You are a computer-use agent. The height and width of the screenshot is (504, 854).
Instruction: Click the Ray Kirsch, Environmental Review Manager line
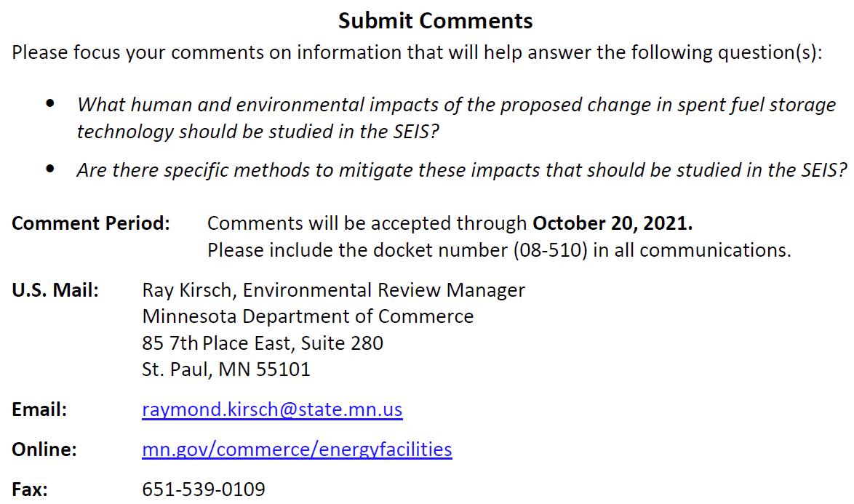333,290
